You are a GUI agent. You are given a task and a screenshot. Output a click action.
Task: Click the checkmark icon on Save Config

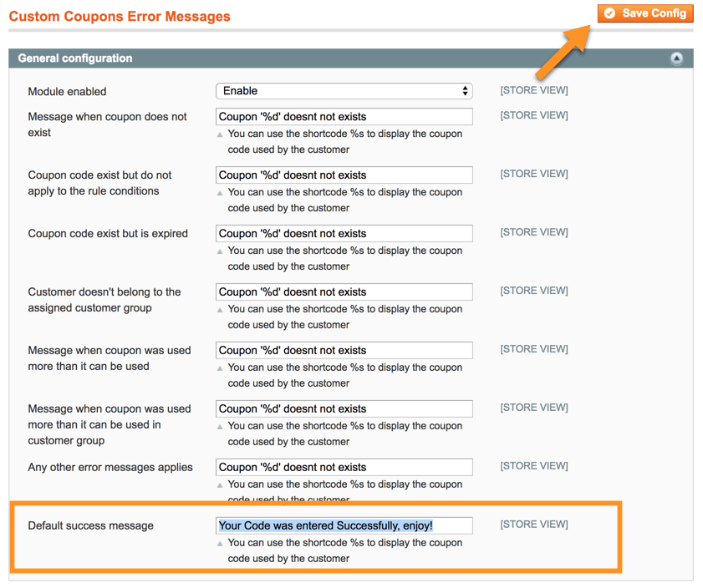[x=609, y=13]
